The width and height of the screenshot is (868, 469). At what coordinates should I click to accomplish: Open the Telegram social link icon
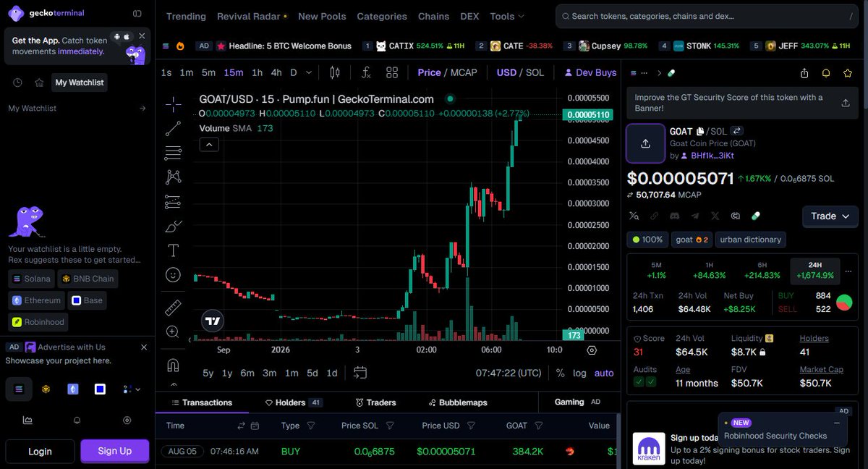tap(695, 216)
